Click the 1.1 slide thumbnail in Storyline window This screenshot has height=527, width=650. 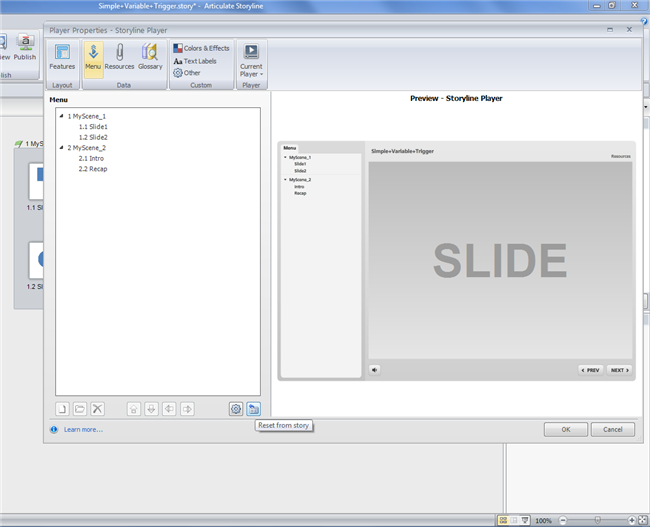point(36,181)
